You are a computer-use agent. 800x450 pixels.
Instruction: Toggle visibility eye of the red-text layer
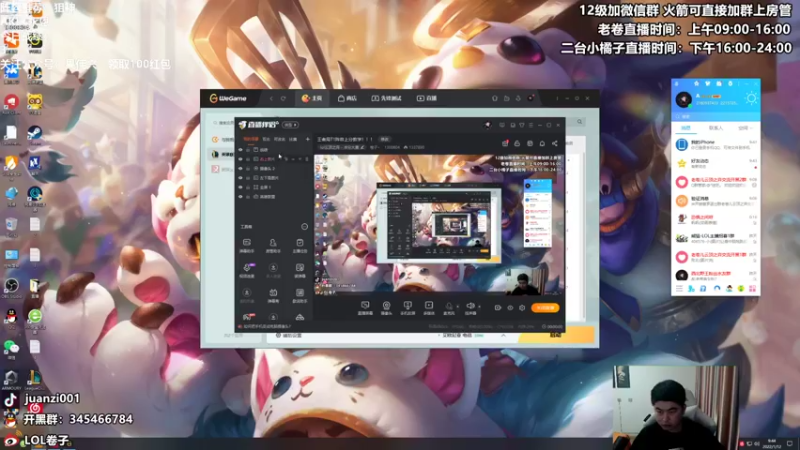click(x=240, y=159)
